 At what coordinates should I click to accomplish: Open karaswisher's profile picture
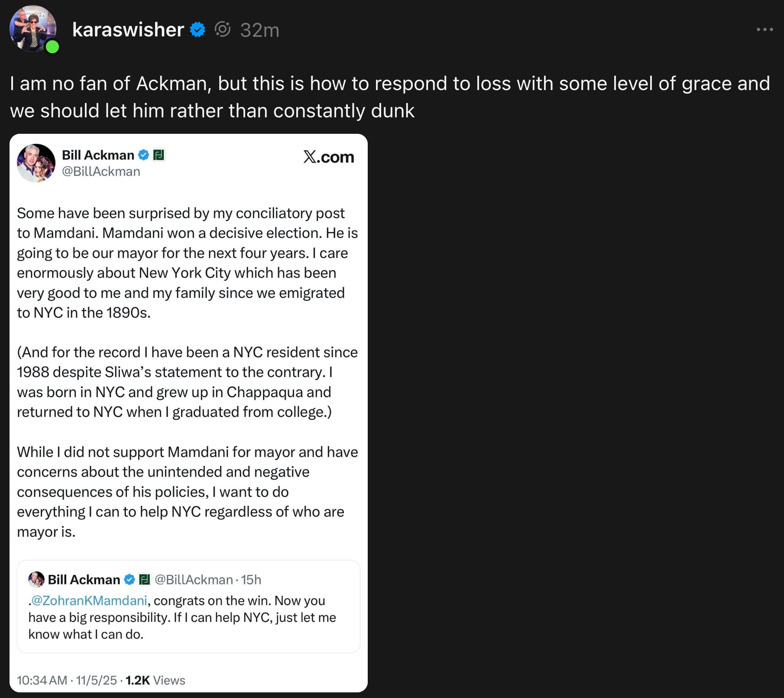pyautogui.click(x=32, y=29)
